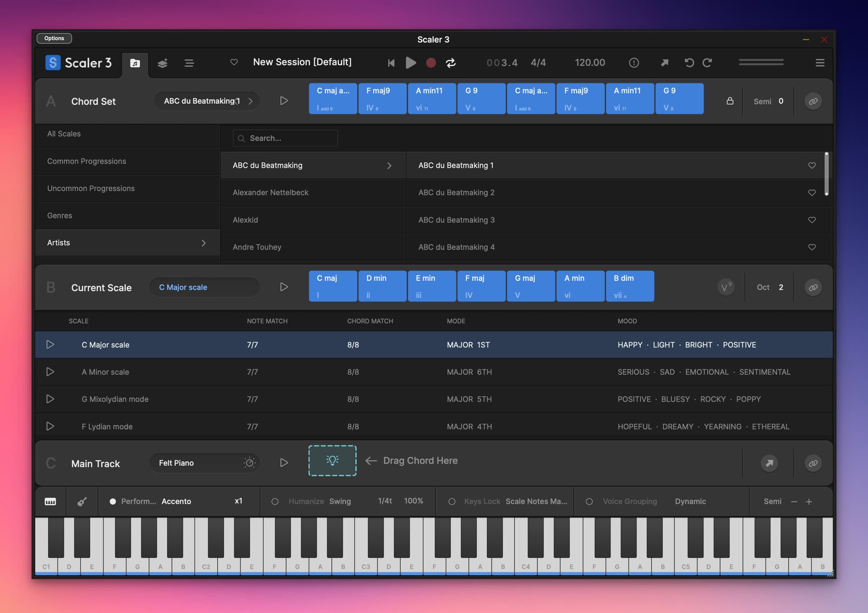Play the Current Scale section B

coord(284,287)
